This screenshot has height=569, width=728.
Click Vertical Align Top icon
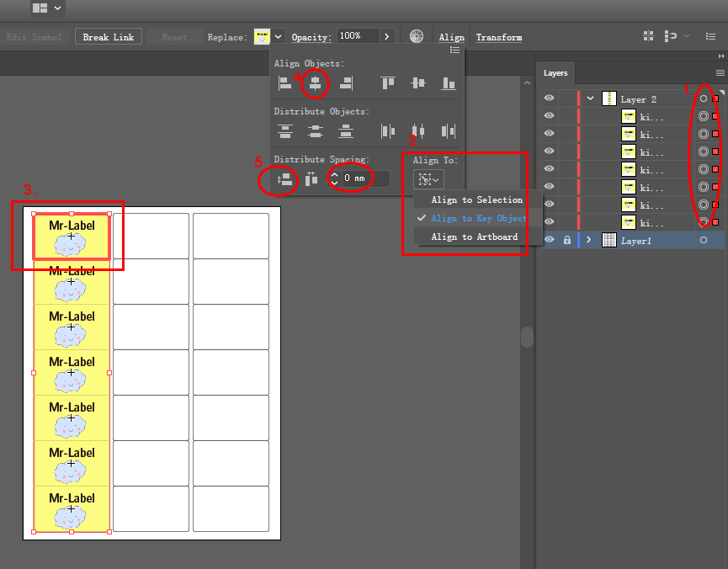[x=388, y=83]
